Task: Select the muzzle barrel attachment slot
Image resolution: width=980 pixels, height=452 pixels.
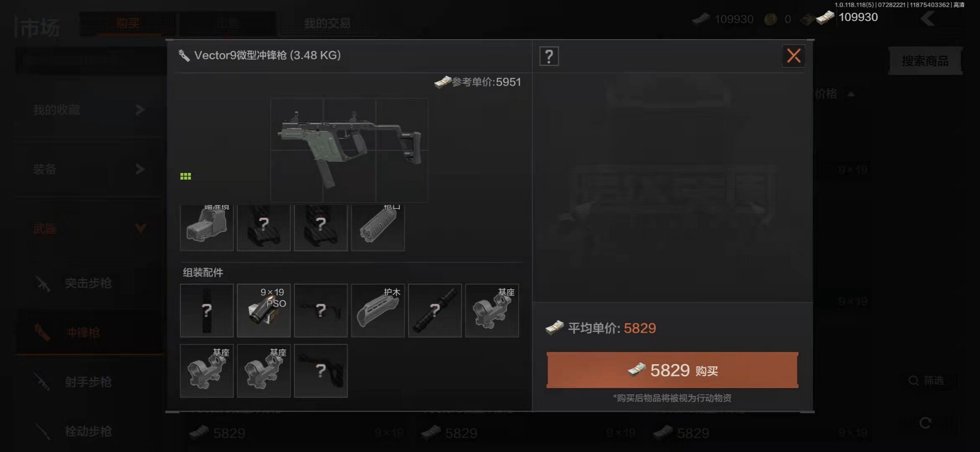Action: pos(378,228)
